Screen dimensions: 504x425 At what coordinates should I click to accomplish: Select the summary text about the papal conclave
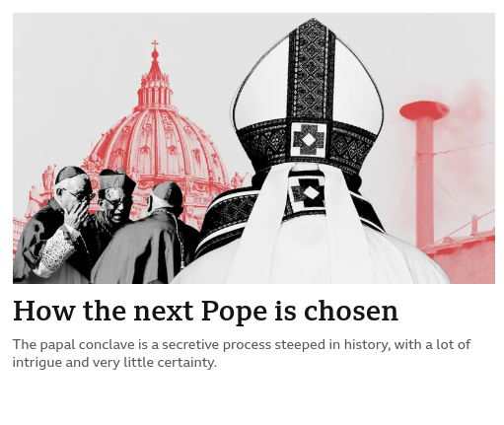[242, 353]
